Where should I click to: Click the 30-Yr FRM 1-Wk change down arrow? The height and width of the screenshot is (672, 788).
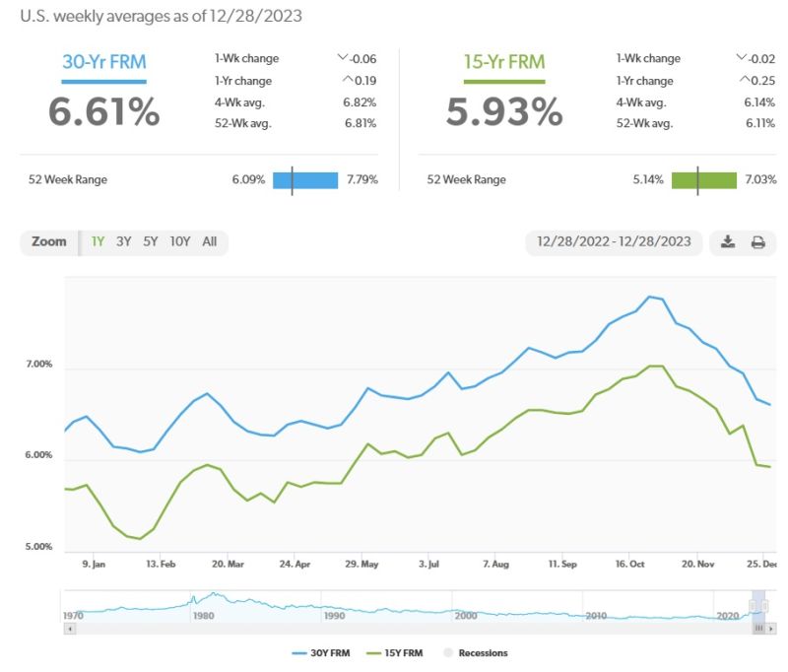coord(342,59)
